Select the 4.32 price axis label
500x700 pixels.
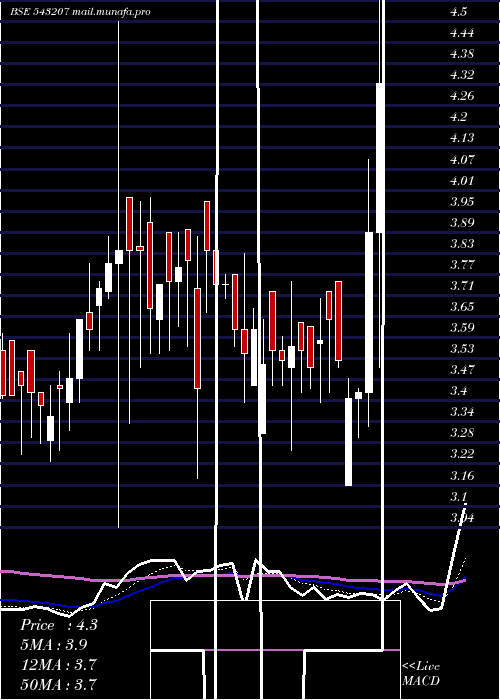pos(462,75)
